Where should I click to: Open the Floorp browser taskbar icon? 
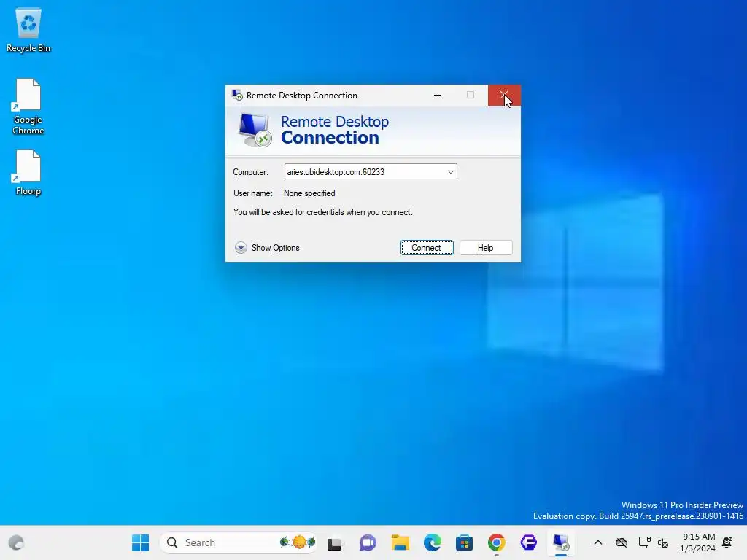(529, 542)
